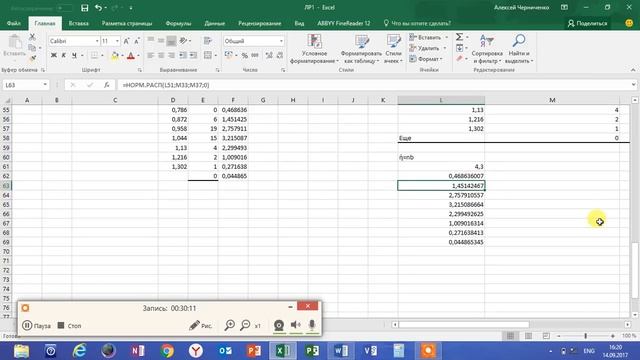Click the Save icon in quick access toolbar

(84, 8)
